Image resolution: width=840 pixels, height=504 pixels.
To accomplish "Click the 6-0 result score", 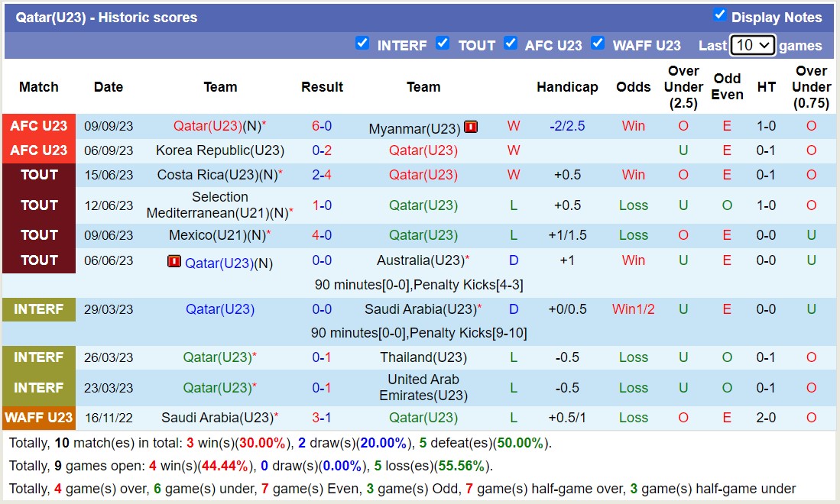I will 322,126.
